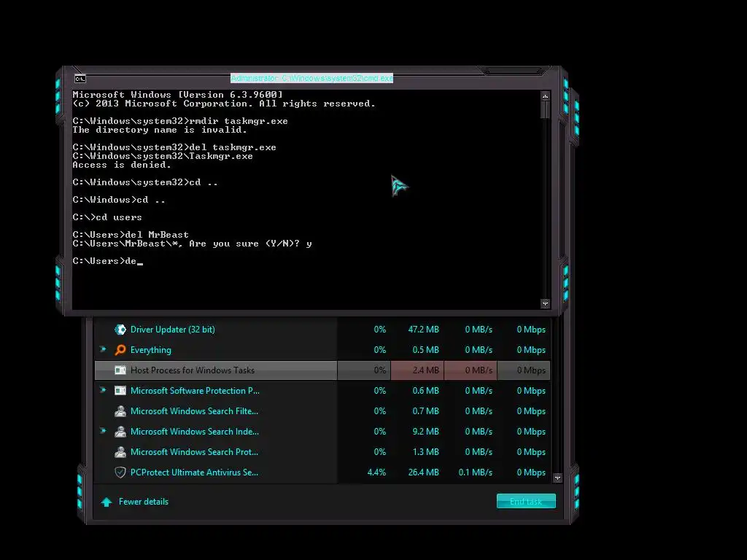Click the "The directory name is invalid." line

point(160,130)
